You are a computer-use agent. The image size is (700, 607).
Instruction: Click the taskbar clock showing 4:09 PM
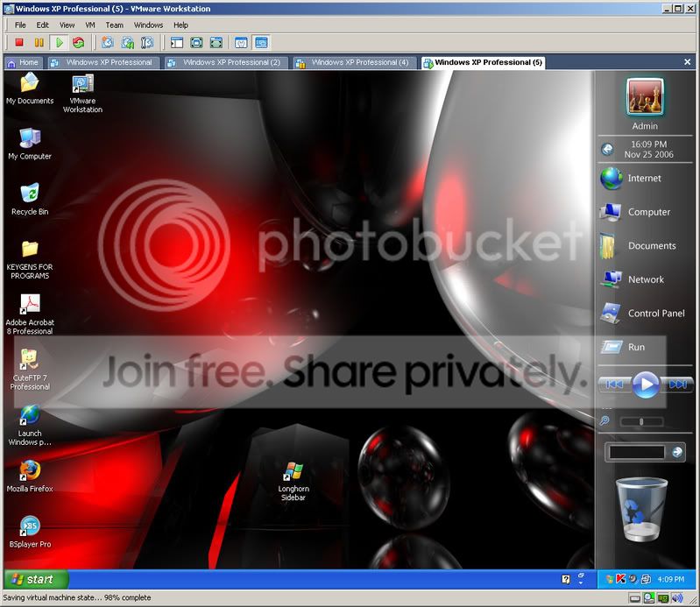pos(671,579)
